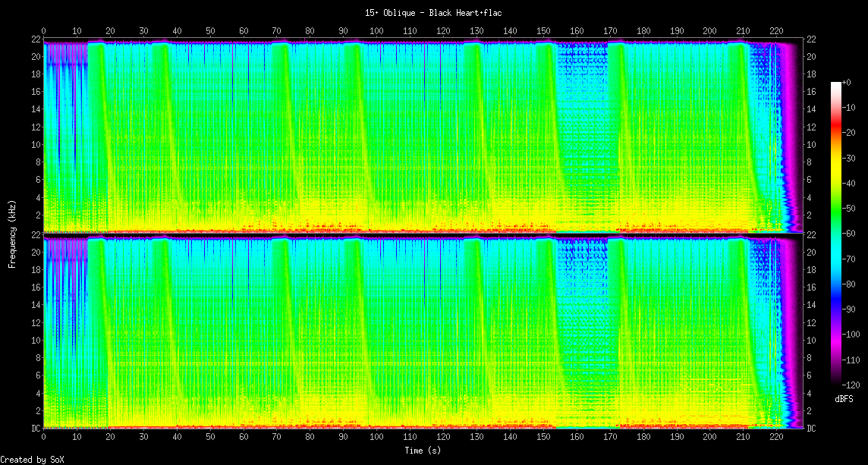868x465 pixels.
Task: Select the 150 second mark on top time axis
Action: point(542,31)
